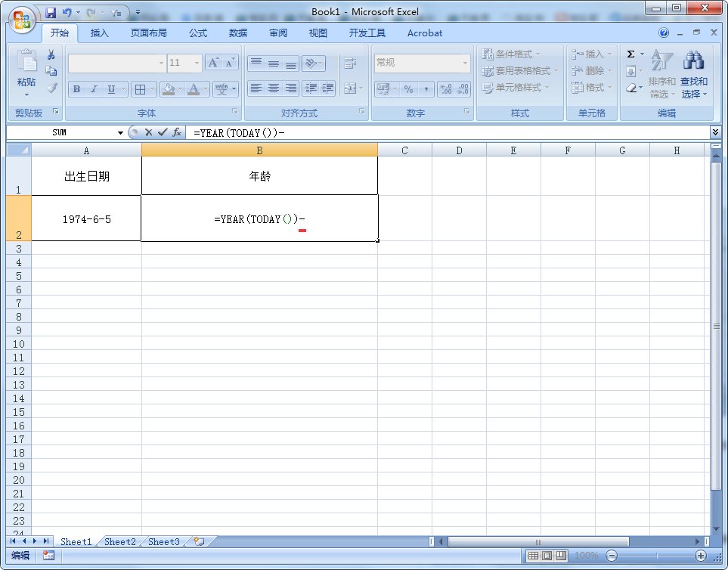Switch to Normal view in status bar
Image resolution: width=728 pixels, height=570 pixels.
click(533, 556)
